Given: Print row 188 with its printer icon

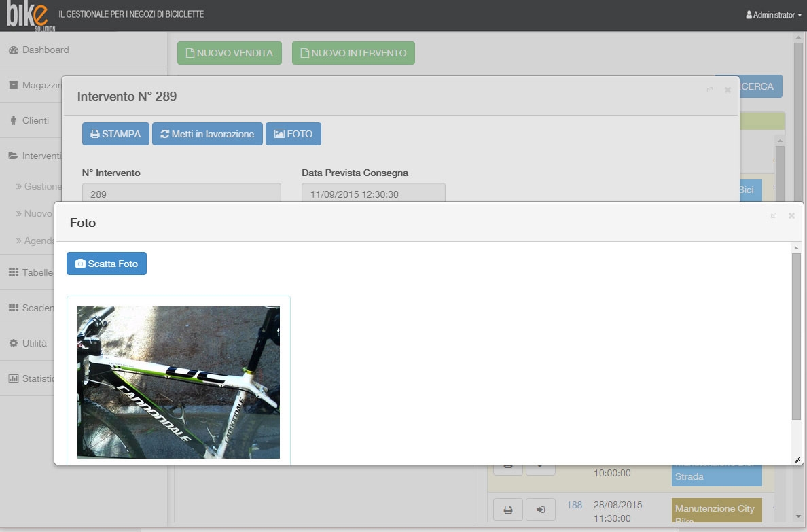Looking at the screenshot, I should [x=508, y=510].
